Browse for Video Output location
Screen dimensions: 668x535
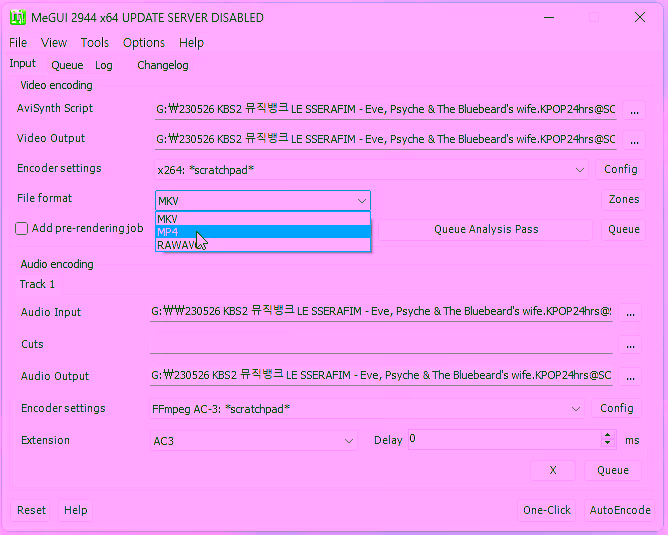coord(634,140)
